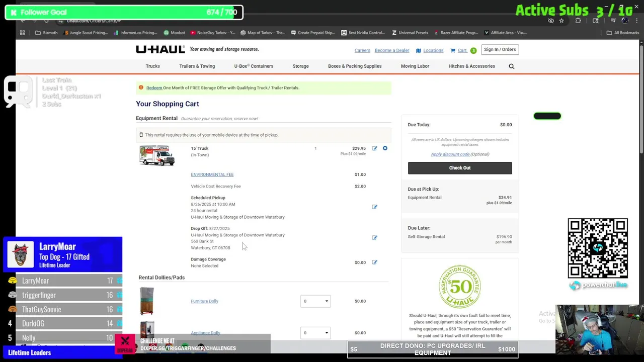This screenshot has width=644, height=362.
Task: Open Jungle Scout Pricing bookmark
Action: (x=86, y=33)
